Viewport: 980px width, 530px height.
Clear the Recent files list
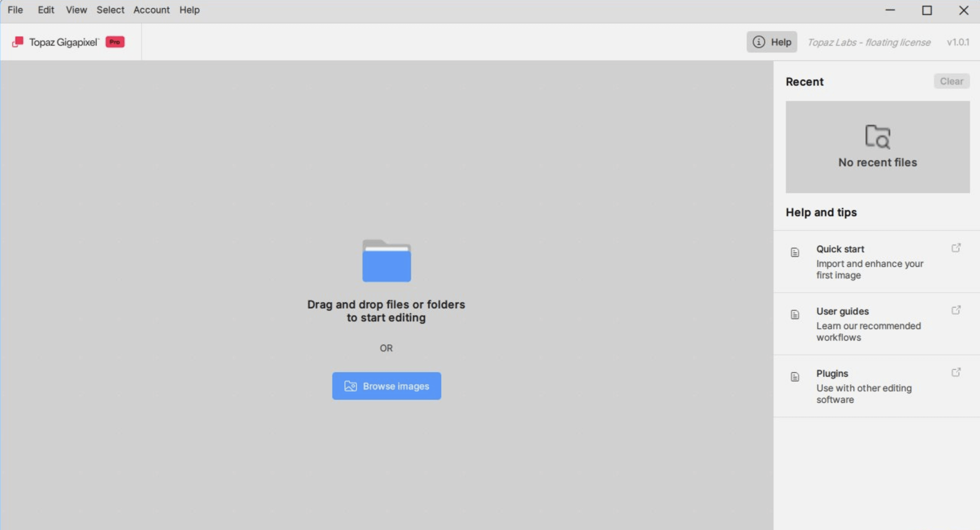tap(951, 81)
